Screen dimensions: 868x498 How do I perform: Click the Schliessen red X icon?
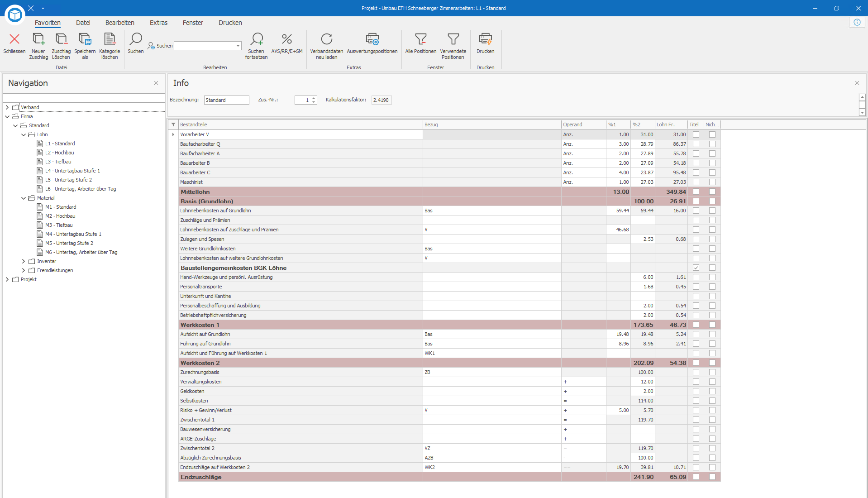click(14, 39)
